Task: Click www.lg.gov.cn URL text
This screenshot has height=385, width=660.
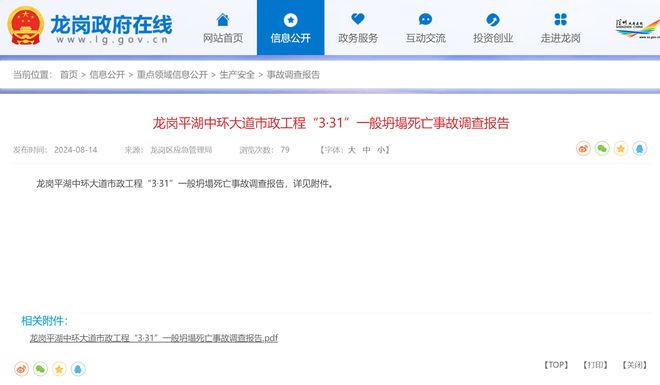Action: [x=112, y=40]
